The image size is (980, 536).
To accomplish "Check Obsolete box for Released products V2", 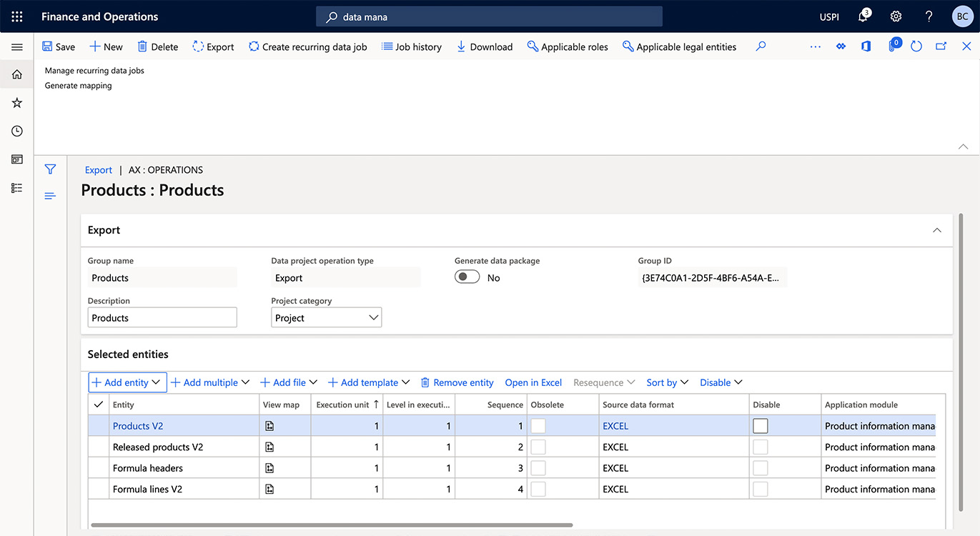I will click(x=538, y=447).
